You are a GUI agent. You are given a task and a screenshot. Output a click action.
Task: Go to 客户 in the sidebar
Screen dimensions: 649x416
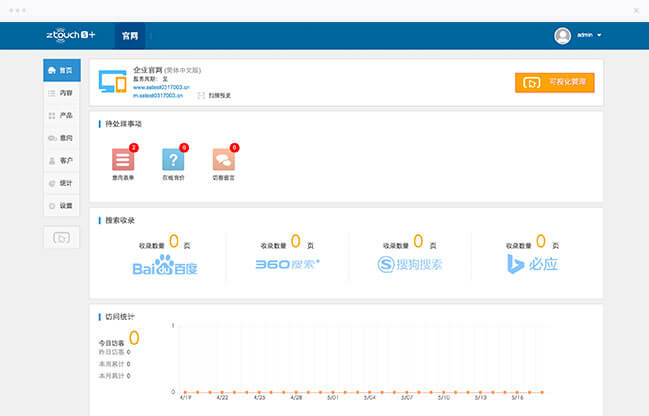62,161
